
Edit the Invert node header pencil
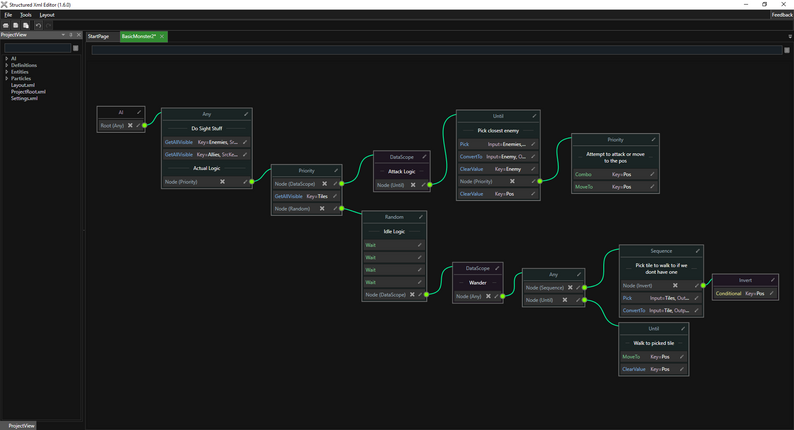click(773, 280)
